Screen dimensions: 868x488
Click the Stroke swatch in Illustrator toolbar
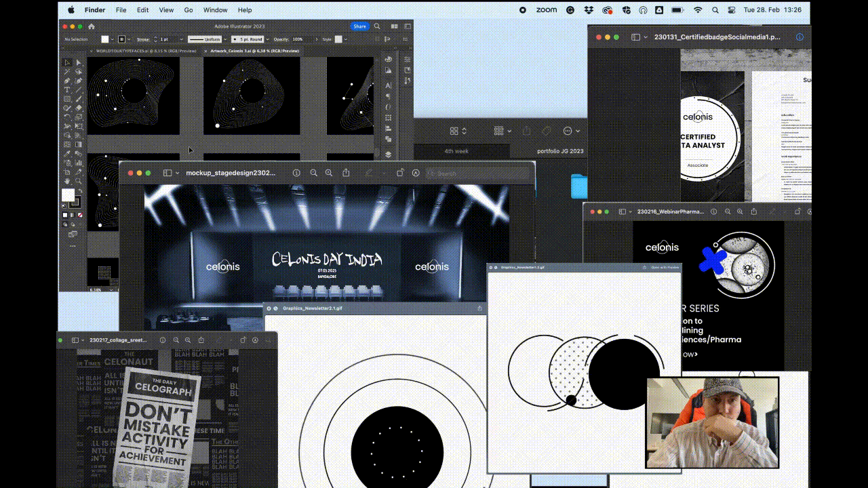tap(75, 201)
